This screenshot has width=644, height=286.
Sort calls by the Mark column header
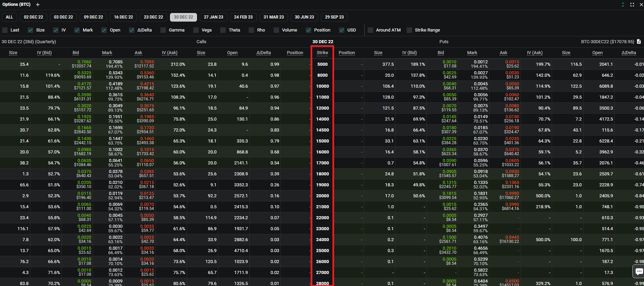107,53
